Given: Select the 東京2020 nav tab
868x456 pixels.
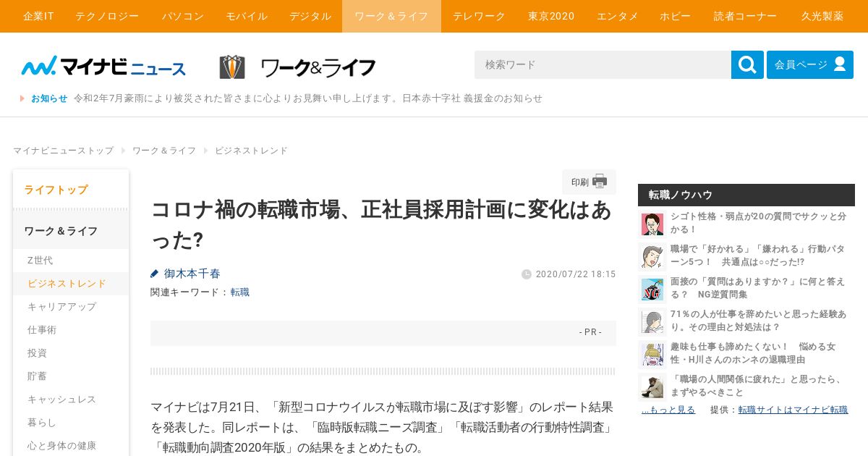Looking at the screenshot, I should [551, 16].
